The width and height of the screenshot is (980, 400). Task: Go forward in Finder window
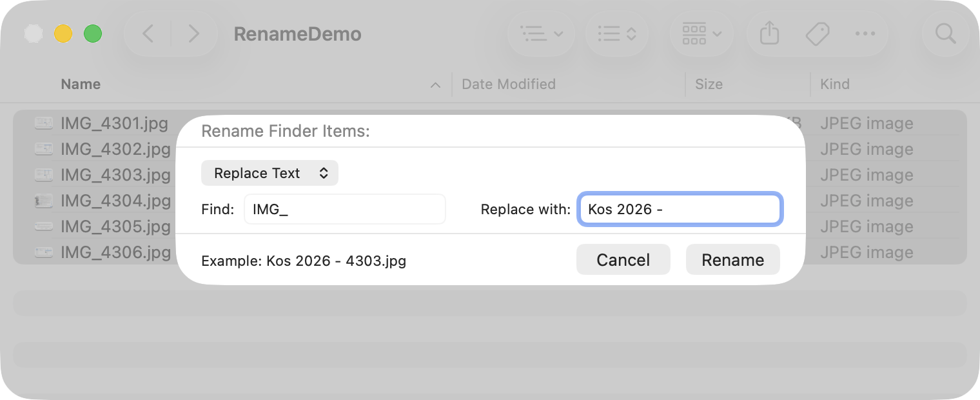coord(193,34)
